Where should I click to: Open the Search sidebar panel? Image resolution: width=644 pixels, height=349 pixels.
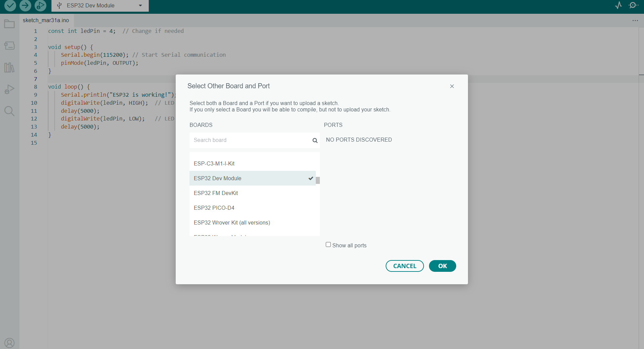[x=9, y=111]
